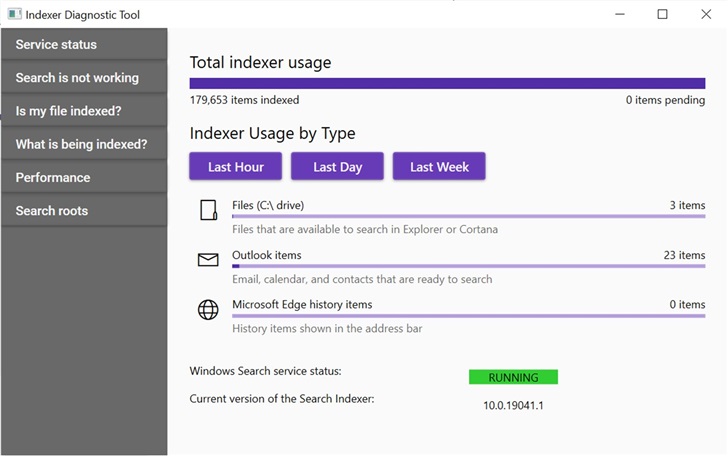
Task: Open the Search roots tab
Action: click(x=84, y=211)
